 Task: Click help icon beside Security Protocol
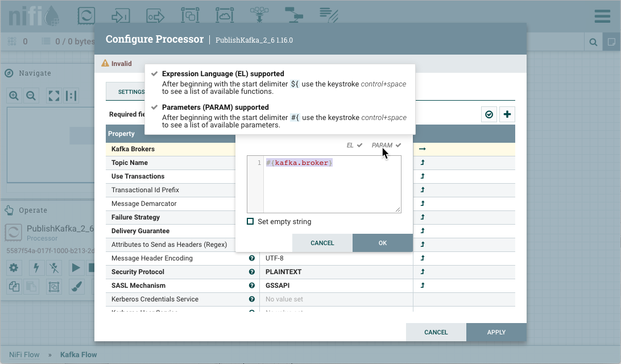click(x=252, y=272)
